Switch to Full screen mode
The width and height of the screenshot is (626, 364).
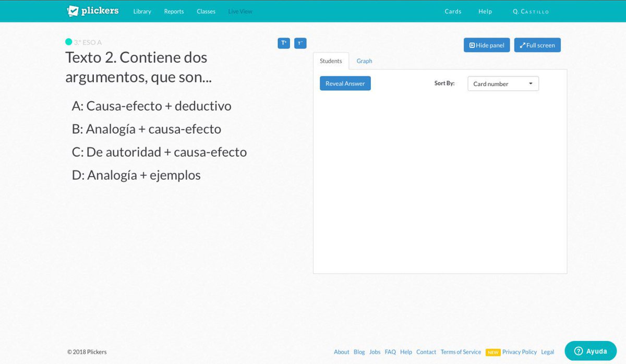pyautogui.click(x=537, y=45)
